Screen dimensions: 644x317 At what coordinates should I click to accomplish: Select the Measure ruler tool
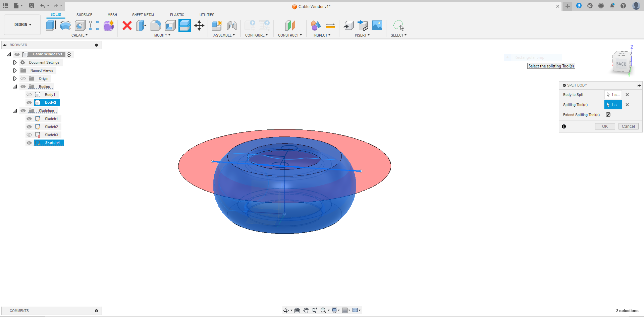pyautogui.click(x=330, y=25)
